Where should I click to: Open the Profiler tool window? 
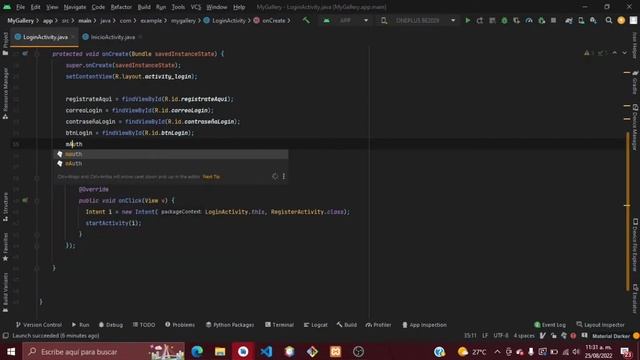(378, 325)
